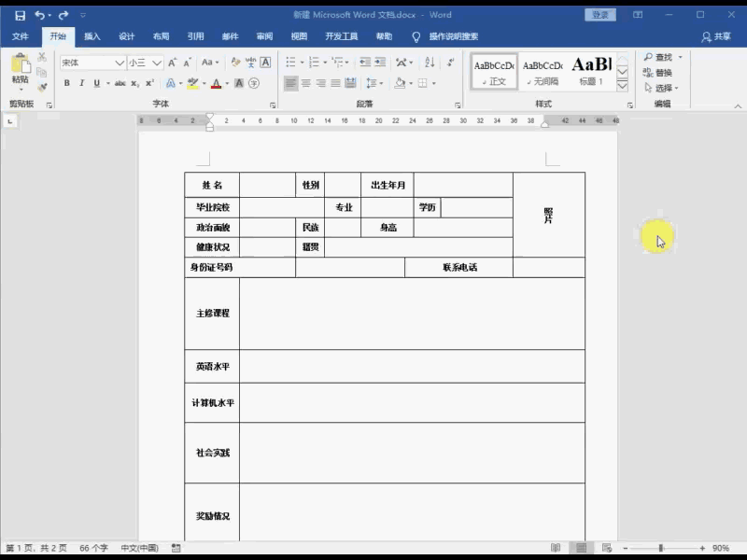Toggle character shading A button
Image resolution: width=747 pixels, height=560 pixels.
239,83
